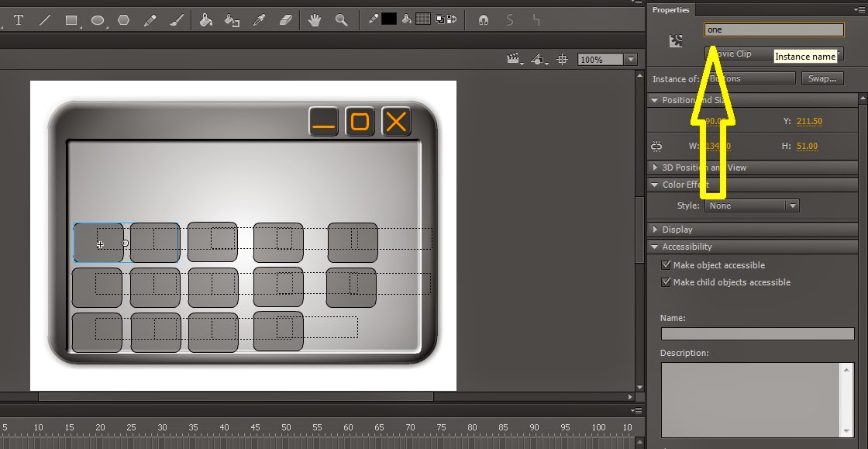This screenshot has width=868, height=449.
Task: Open the Properties panel options menu
Action: [859, 9]
